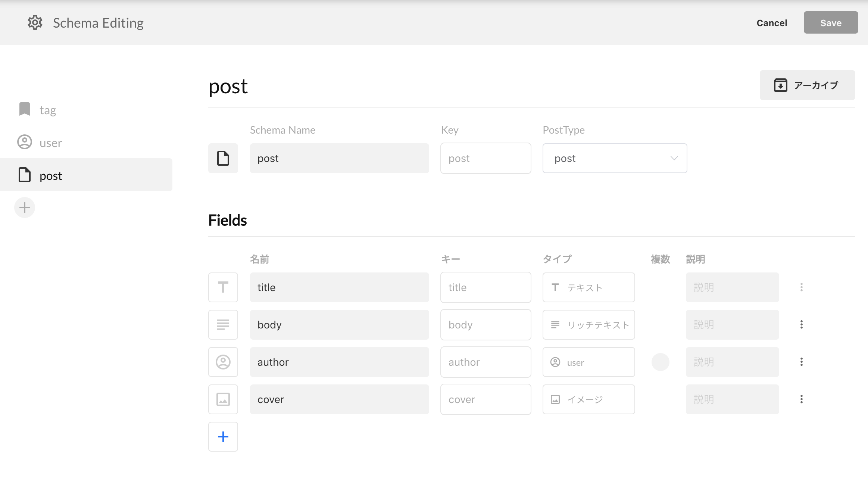868x477 pixels.
Task: Click the text T icon for title field
Action: (223, 287)
